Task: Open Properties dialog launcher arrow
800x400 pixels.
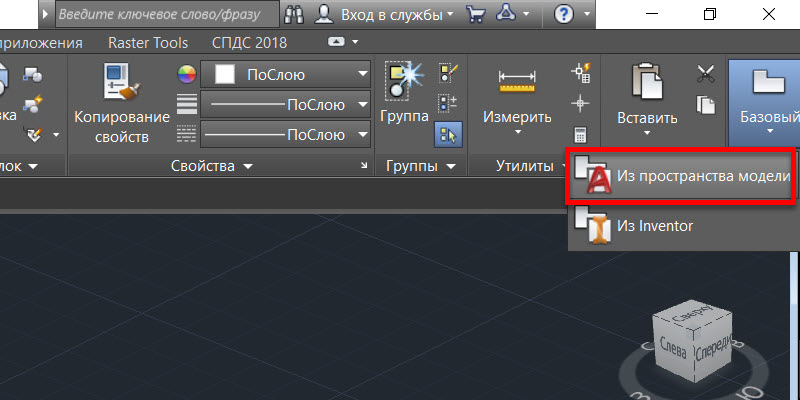Action: tap(364, 165)
